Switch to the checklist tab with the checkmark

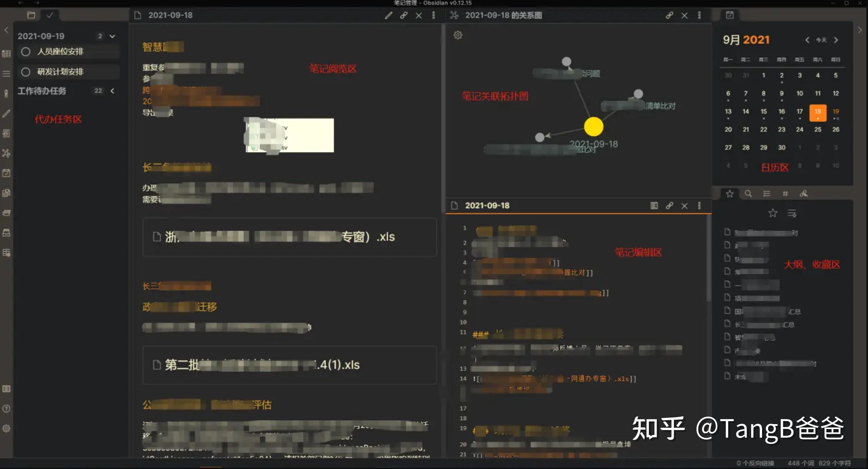click(50, 15)
